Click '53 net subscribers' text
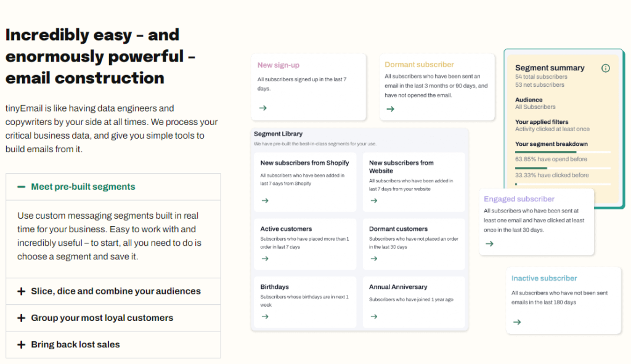 pos(540,85)
